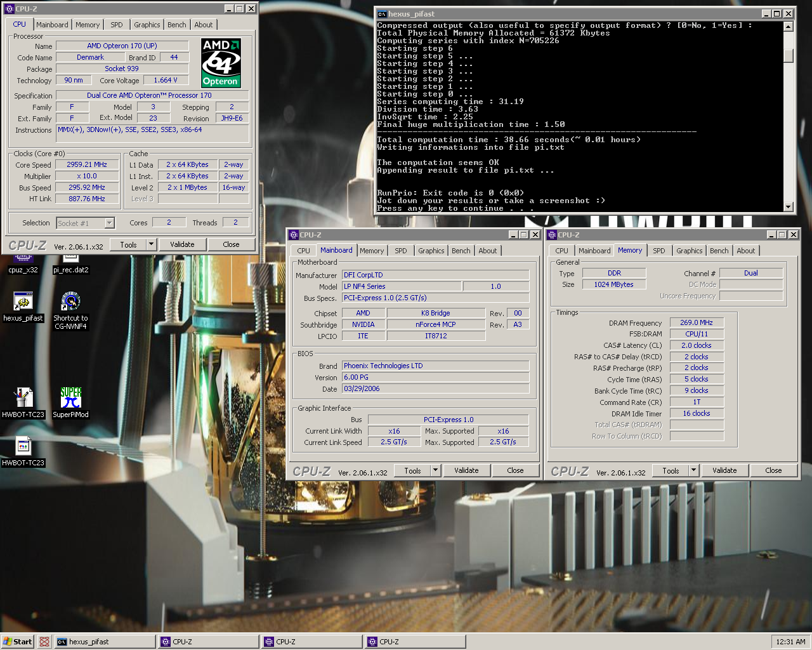Open SPD tab in Memory window
Image resolution: width=812 pixels, height=650 pixels.
tap(659, 251)
